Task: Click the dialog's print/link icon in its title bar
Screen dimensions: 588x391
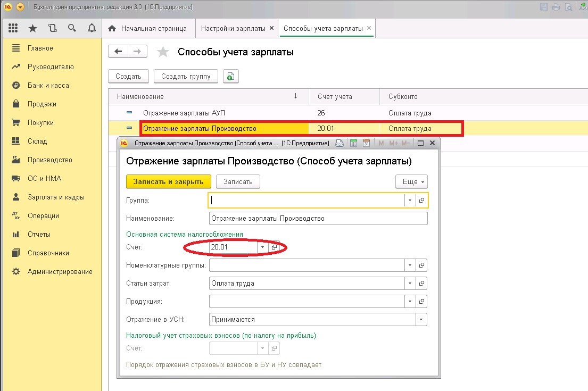Action: [x=339, y=143]
